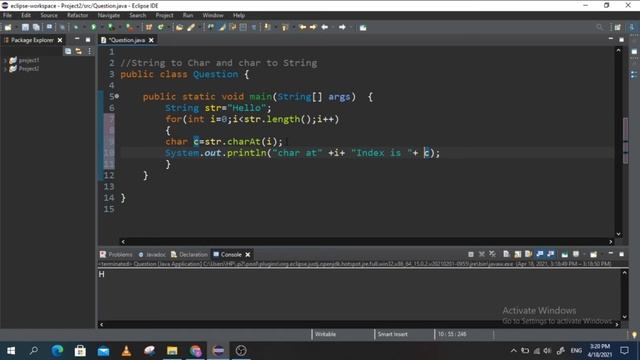
Task: Close the Console view tab
Action: click(248, 254)
